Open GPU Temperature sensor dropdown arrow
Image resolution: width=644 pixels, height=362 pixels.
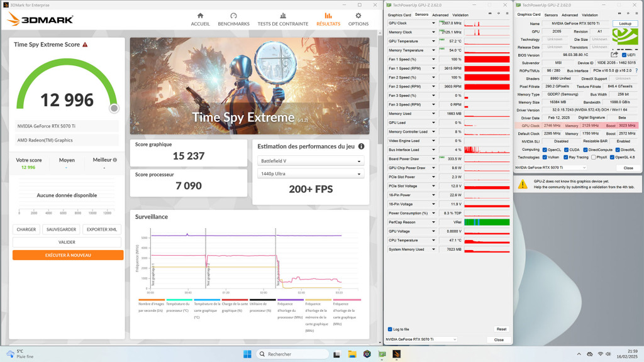point(433,41)
